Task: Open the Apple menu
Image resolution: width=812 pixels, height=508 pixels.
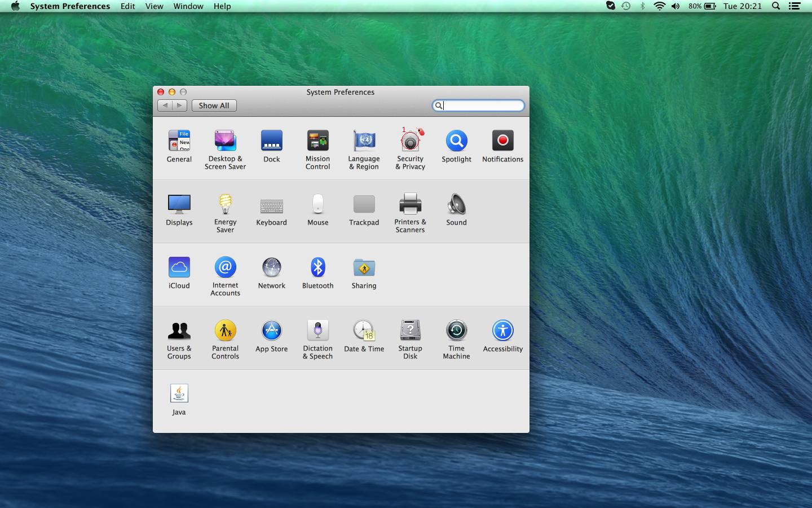Action: (15, 6)
